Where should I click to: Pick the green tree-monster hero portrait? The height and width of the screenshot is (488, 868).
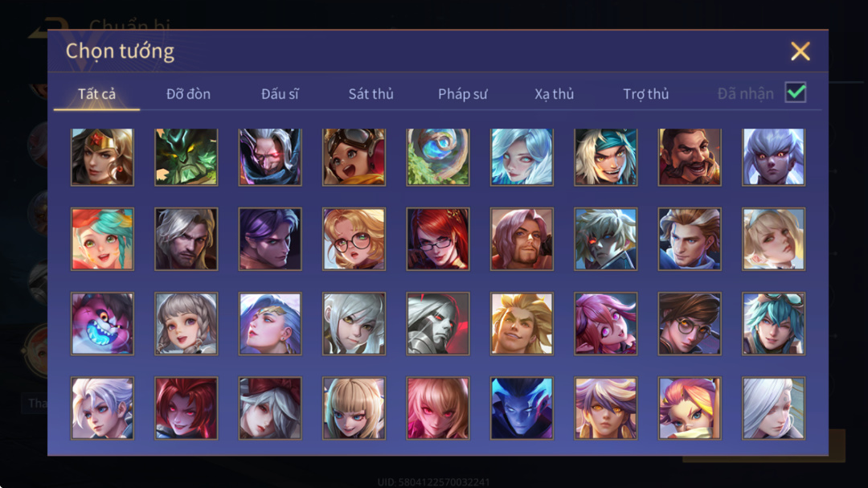point(186,158)
